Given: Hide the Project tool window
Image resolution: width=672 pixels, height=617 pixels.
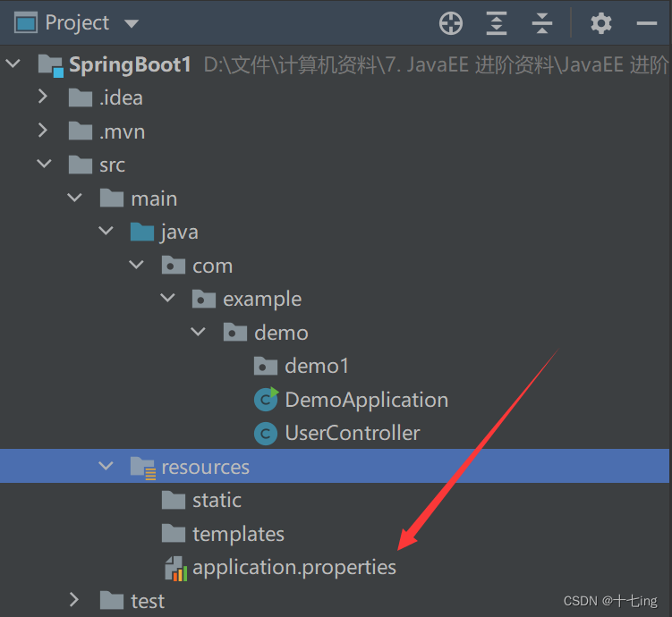Looking at the screenshot, I should tap(647, 23).
